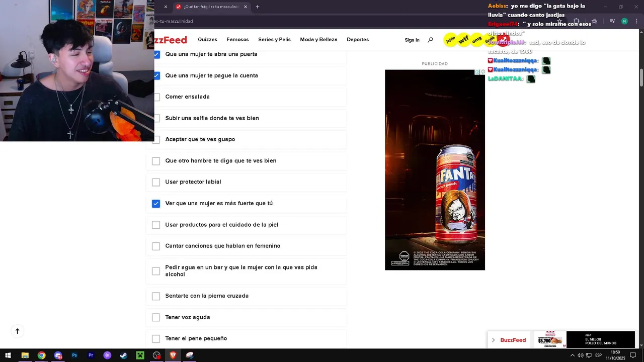Open the Quizzes menu
Screen dimensions: 644x362
[207, 40]
